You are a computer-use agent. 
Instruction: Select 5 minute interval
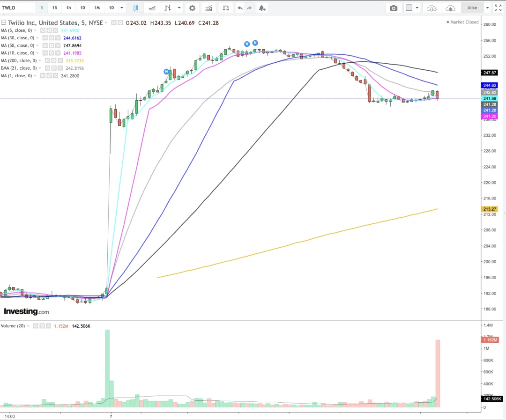pyautogui.click(x=42, y=8)
